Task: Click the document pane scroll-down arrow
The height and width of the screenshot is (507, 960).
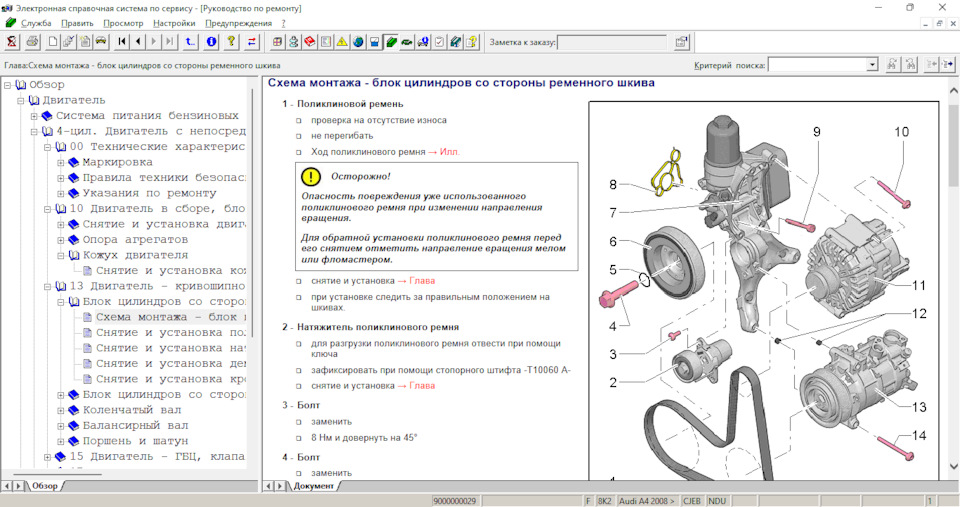Action: [x=953, y=466]
